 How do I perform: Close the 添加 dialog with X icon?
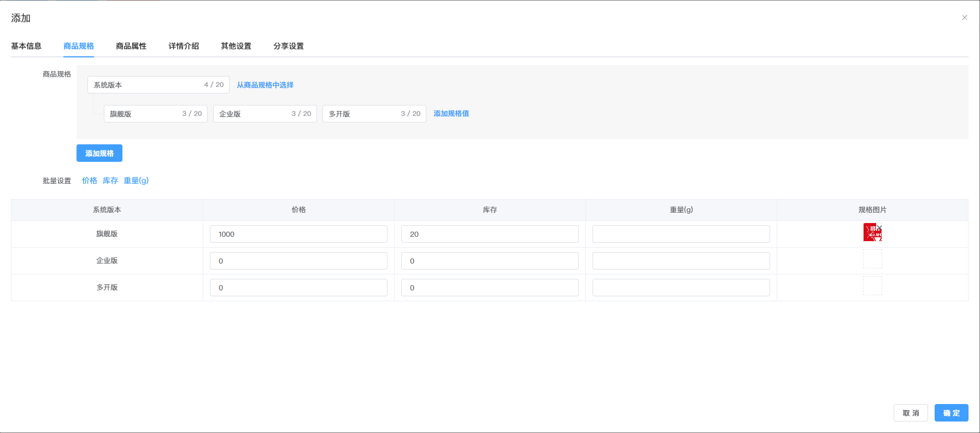965,17
